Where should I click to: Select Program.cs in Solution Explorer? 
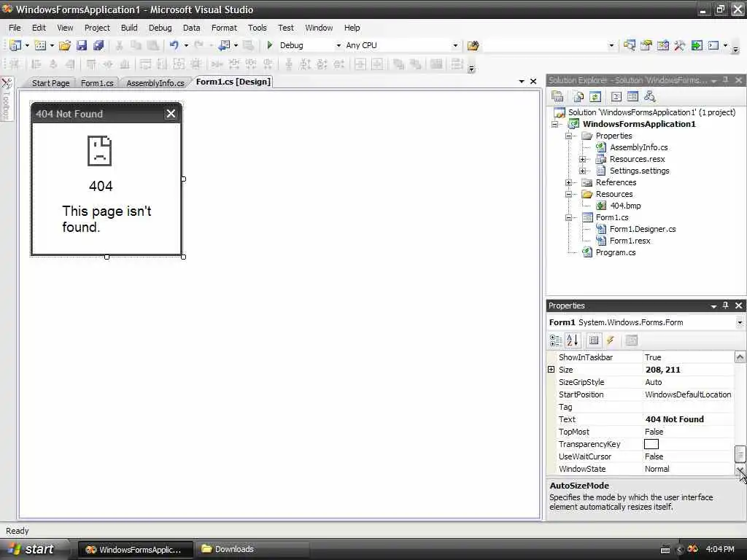pyautogui.click(x=616, y=252)
